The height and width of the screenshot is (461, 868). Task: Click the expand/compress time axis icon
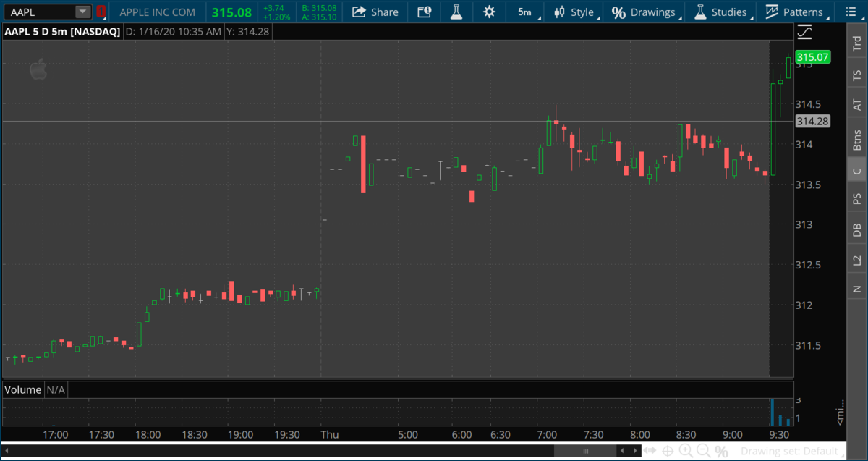651,451
